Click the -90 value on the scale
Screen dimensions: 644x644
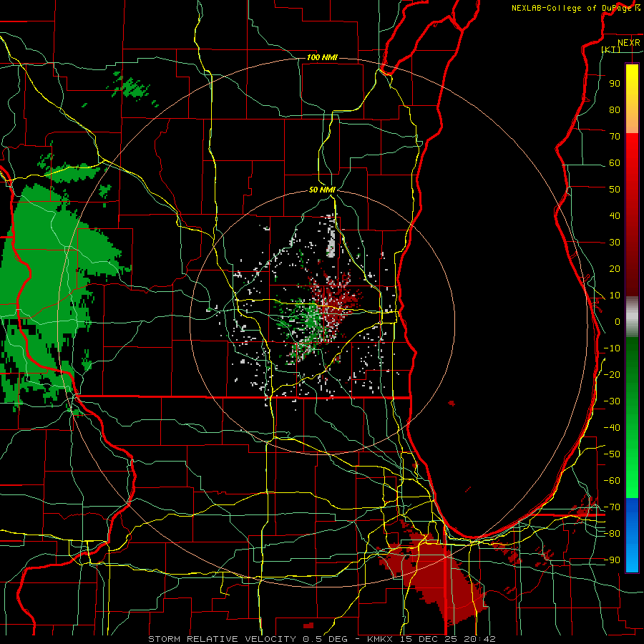point(612,560)
